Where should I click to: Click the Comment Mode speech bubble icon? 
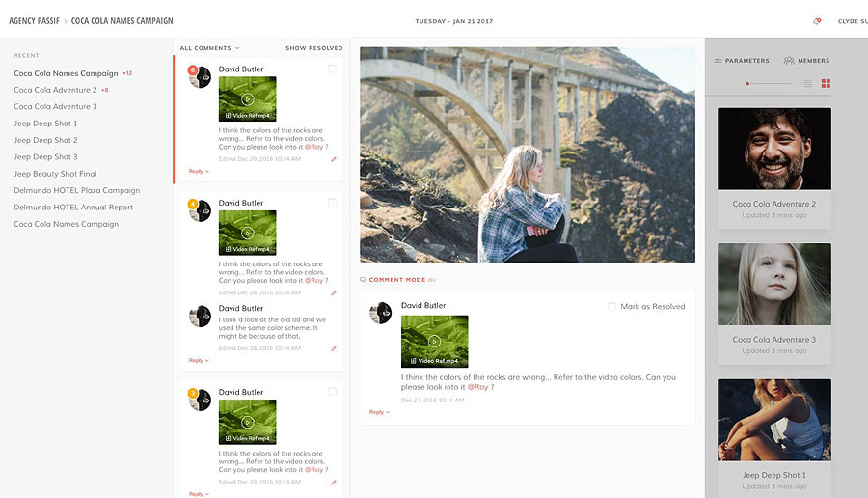[x=363, y=280]
